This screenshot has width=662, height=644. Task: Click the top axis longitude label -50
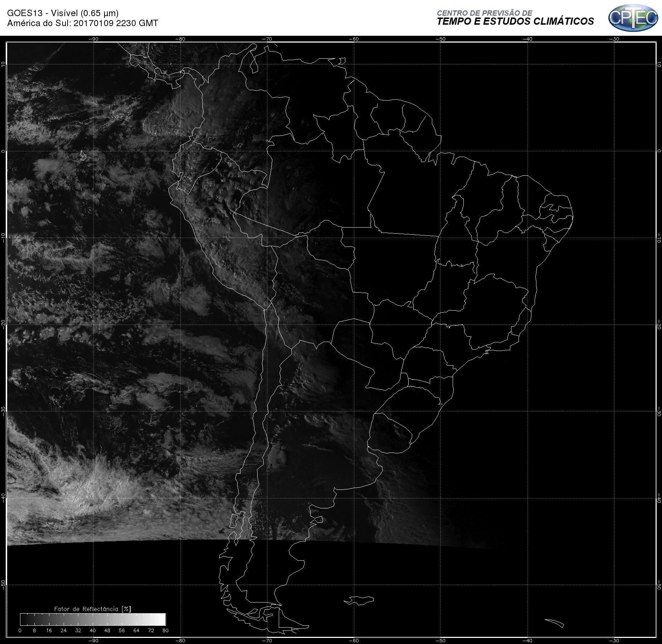point(440,39)
